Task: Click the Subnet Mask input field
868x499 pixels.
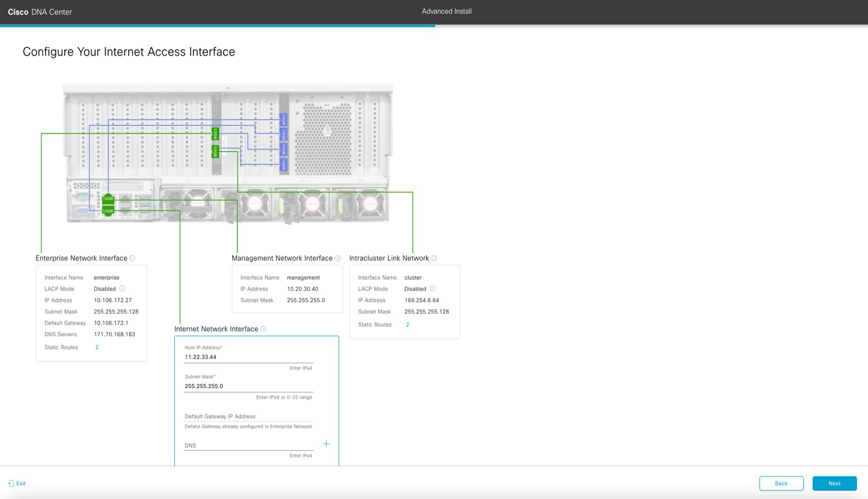Action: tap(248, 386)
